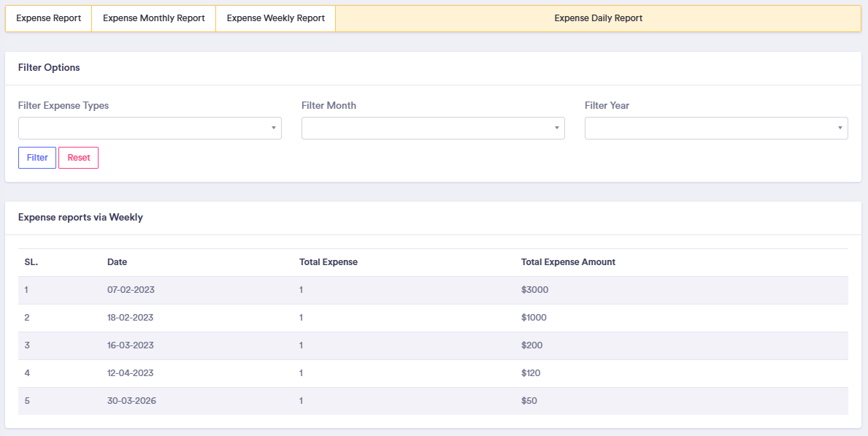
Task: Select the 07-02-2023 date cell
Action: coord(131,290)
